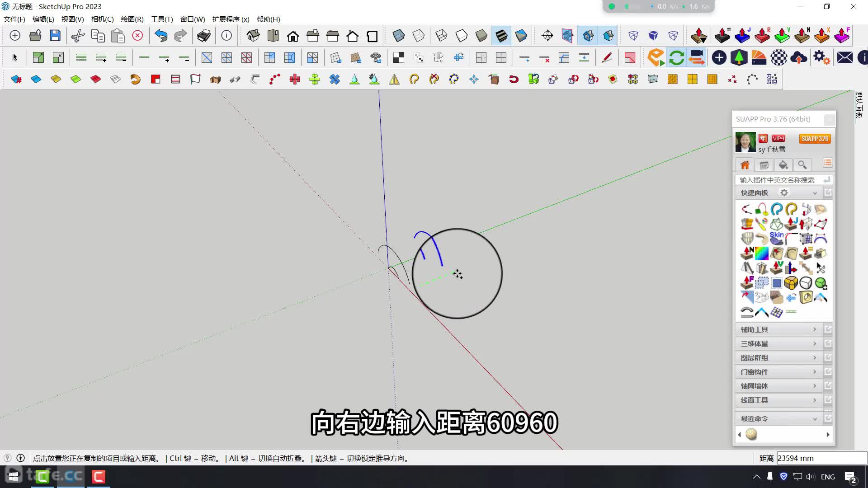Switch to SUAPP home tab
The width and height of the screenshot is (868, 488).
[x=745, y=165]
